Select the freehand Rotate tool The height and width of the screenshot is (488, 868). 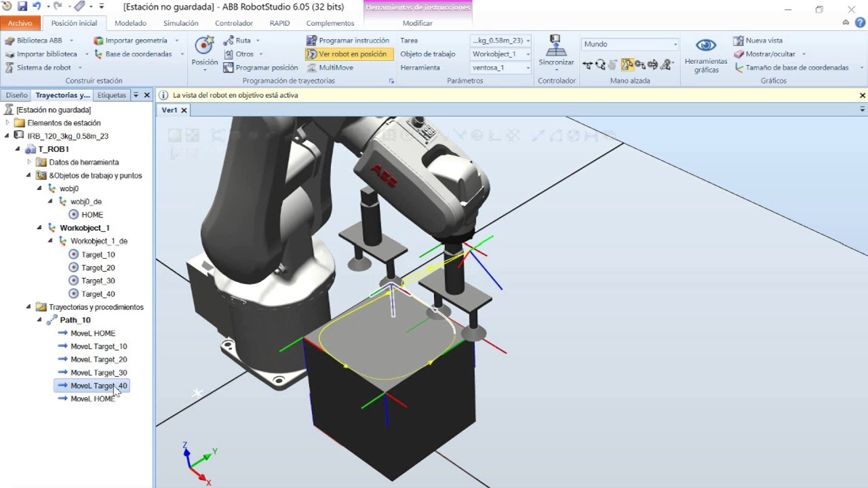pyautogui.click(x=601, y=65)
